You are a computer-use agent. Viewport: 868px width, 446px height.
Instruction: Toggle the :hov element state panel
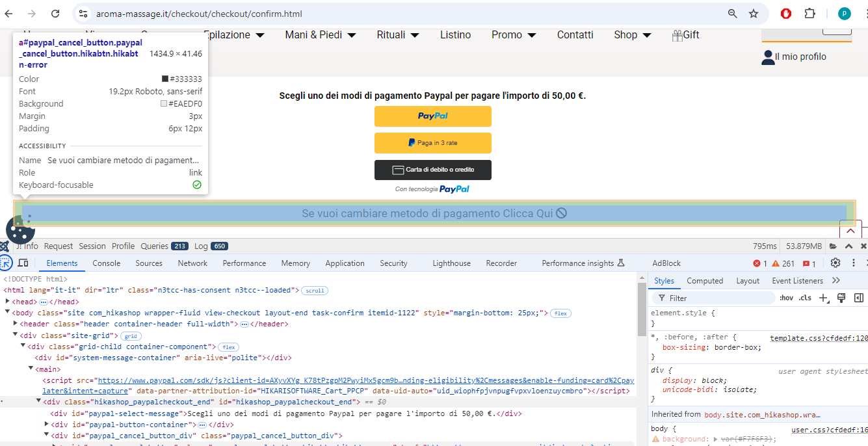[786, 298]
